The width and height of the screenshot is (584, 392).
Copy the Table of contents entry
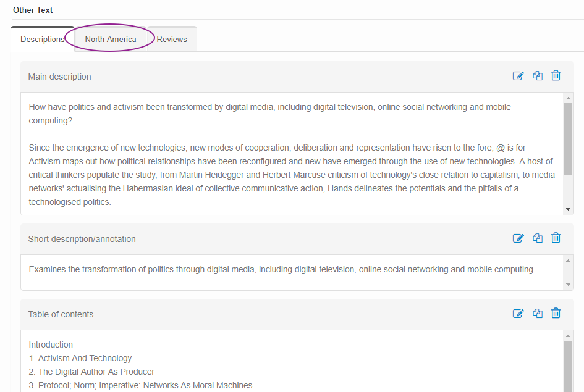click(x=538, y=314)
